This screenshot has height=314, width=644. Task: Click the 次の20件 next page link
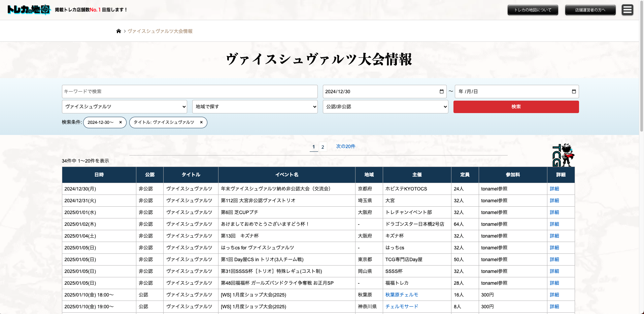(345, 146)
